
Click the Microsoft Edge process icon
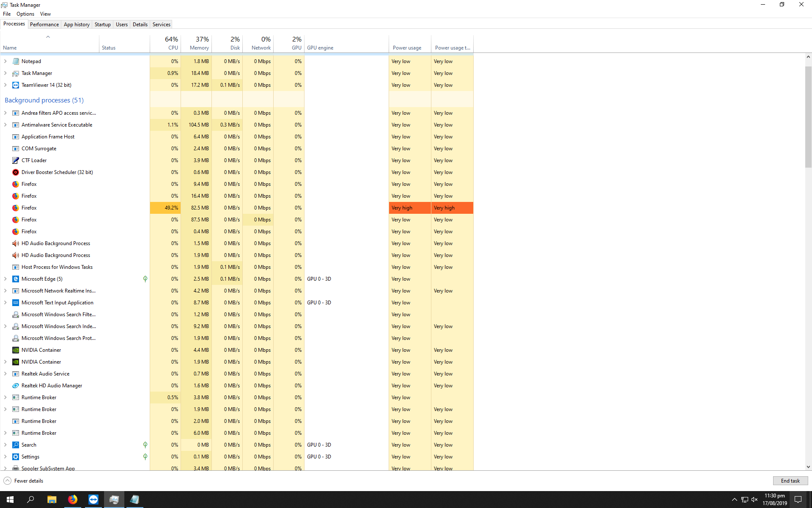coord(16,279)
